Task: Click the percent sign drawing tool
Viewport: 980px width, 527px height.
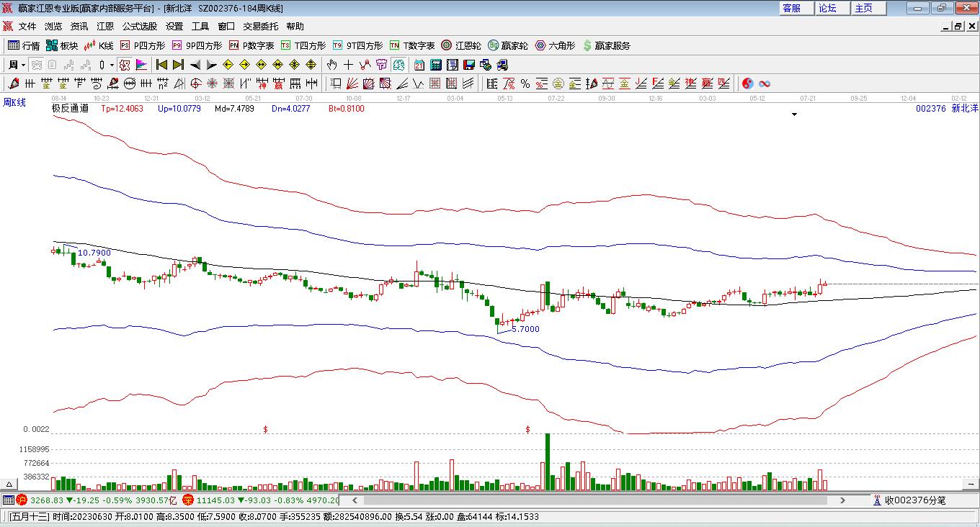Action: [x=525, y=84]
